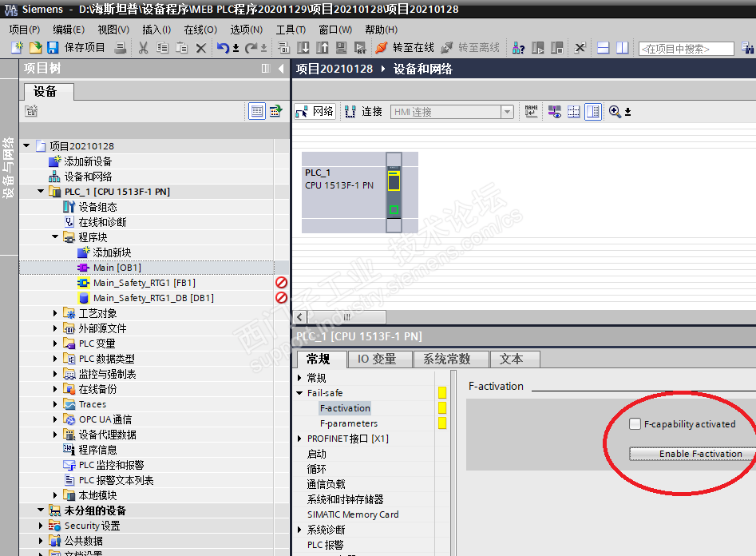
Task: Check the F-capability activated checkbox
Action: click(x=635, y=424)
